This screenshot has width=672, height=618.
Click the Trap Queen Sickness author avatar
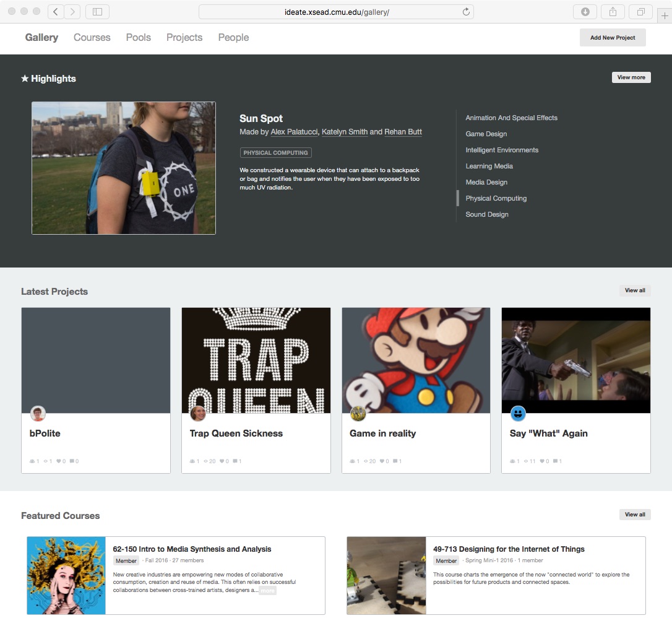tap(198, 414)
